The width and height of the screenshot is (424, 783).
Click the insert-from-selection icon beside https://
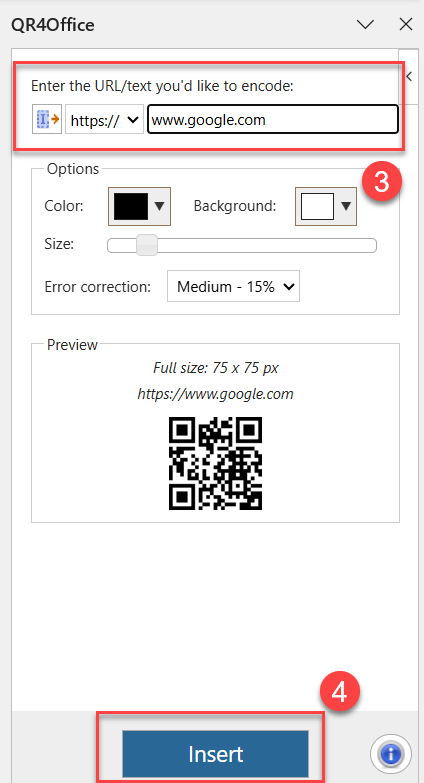coord(47,119)
